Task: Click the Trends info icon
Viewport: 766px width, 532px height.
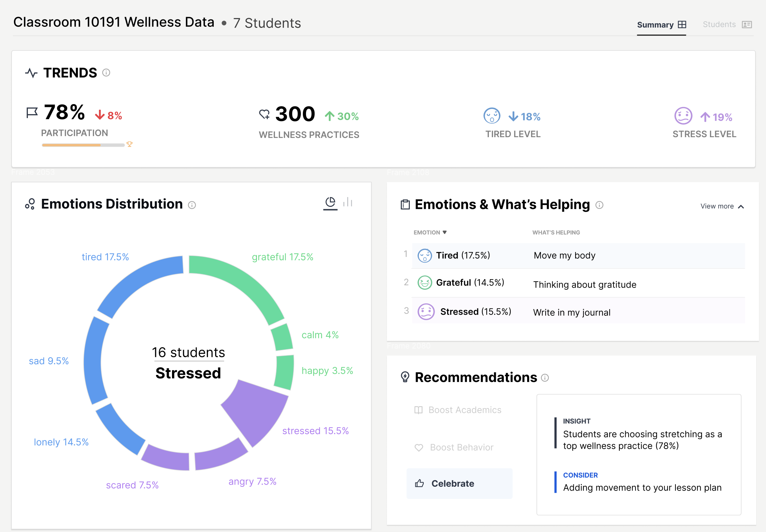Action: click(106, 72)
